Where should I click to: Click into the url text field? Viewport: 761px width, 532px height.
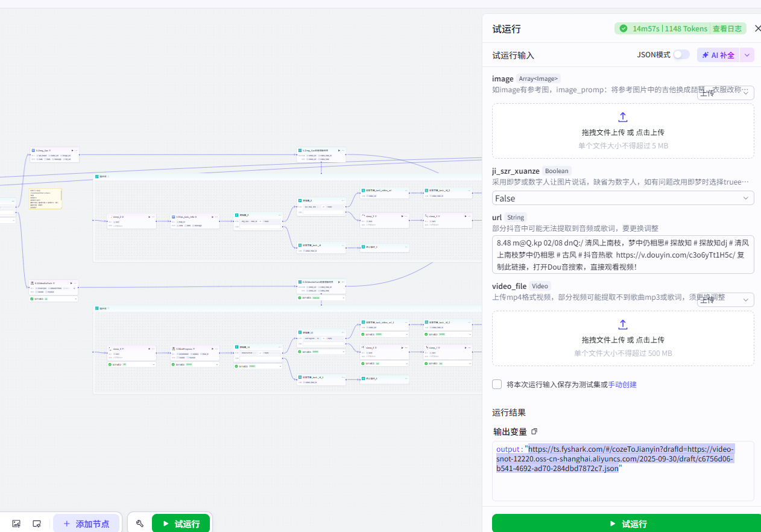coord(623,255)
